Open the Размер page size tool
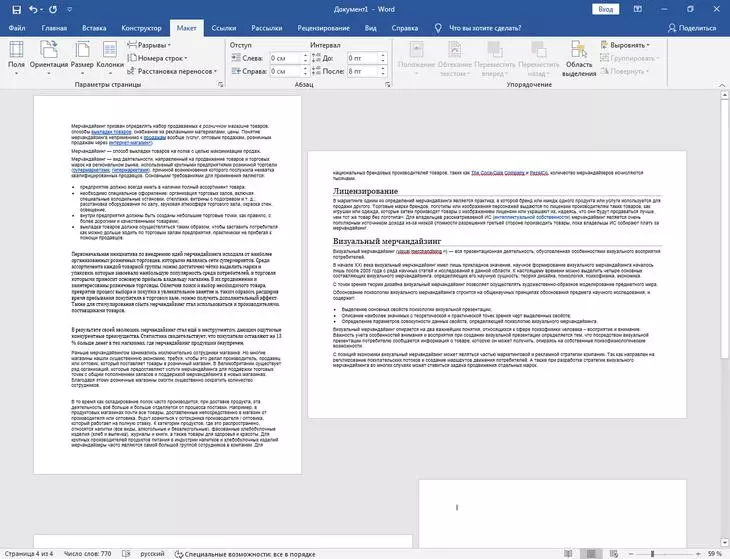Viewport: 730px width, 559px height. (82, 58)
